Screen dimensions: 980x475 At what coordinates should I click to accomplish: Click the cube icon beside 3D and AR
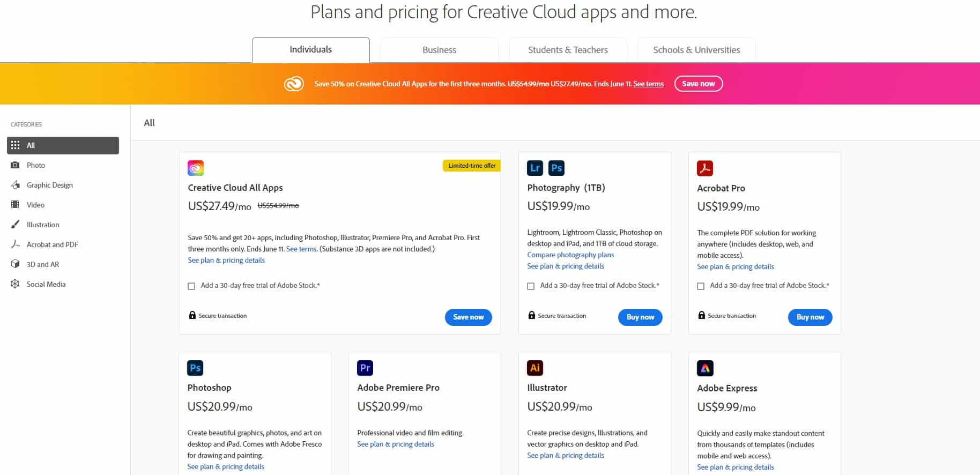[x=15, y=264]
